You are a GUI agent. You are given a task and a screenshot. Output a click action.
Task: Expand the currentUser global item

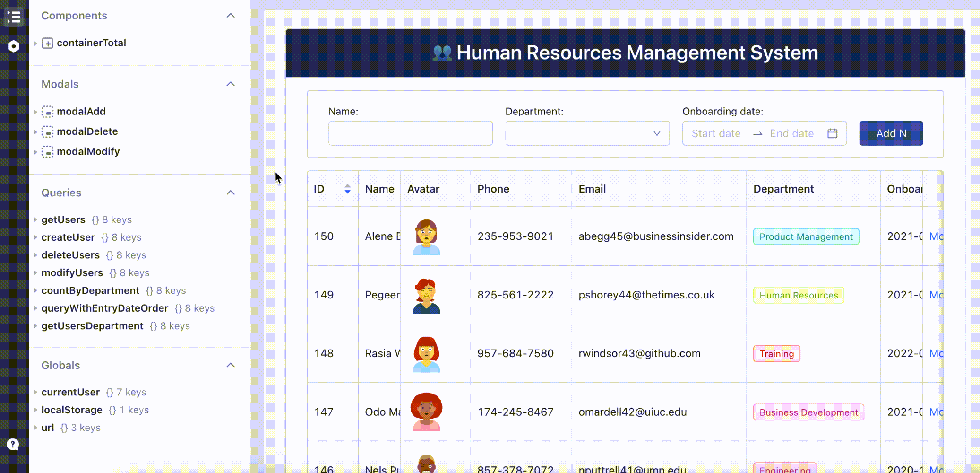point(35,392)
